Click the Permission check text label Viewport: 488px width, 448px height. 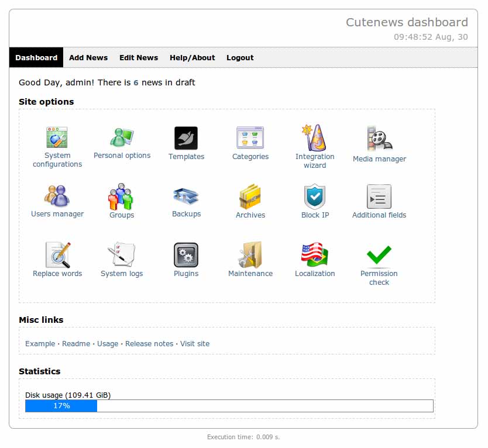(x=379, y=278)
